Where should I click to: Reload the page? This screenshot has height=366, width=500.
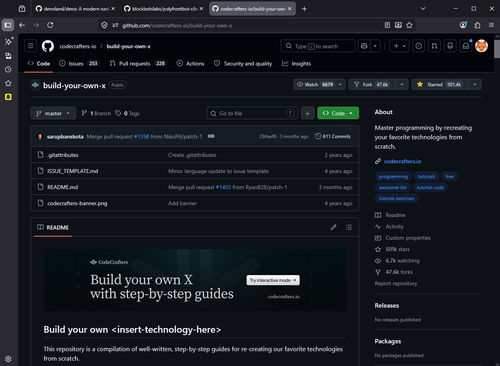click(x=50, y=25)
